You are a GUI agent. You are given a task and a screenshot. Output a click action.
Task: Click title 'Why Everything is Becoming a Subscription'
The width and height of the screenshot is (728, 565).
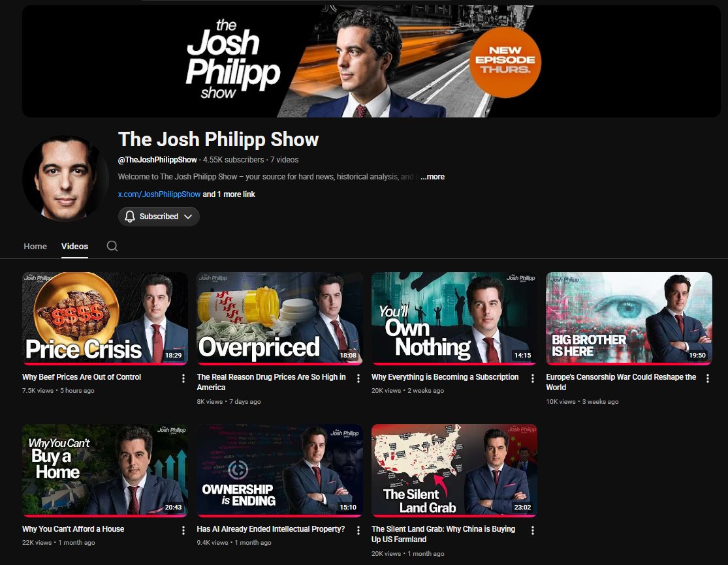445,377
